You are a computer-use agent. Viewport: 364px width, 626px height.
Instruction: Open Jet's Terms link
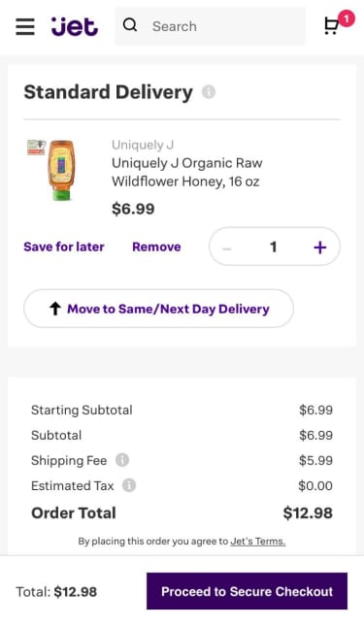pos(258,542)
